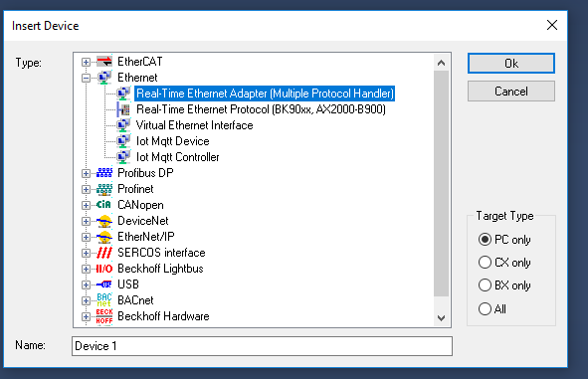Click the EtherCAT device type icon
The width and height of the screenshot is (588, 379).
[x=104, y=62]
